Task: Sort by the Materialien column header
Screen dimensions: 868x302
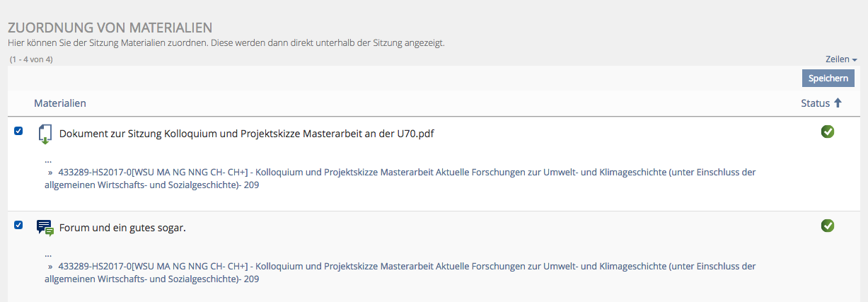Action: pyautogui.click(x=60, y=103)
